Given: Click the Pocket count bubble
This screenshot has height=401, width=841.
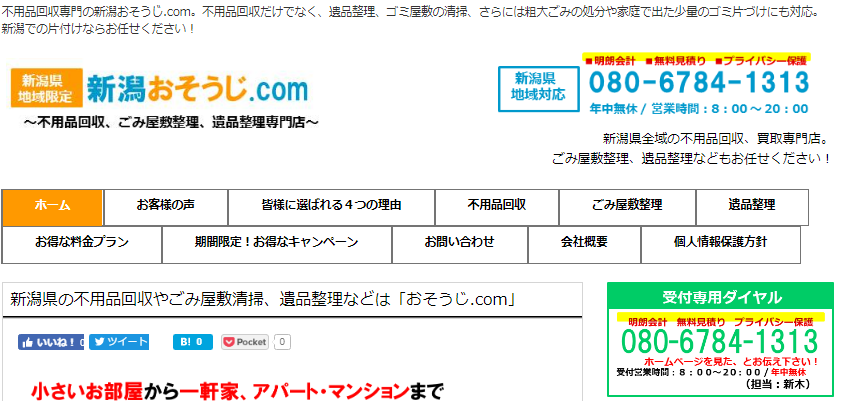Looking at the screenshot, I should 282,342.
